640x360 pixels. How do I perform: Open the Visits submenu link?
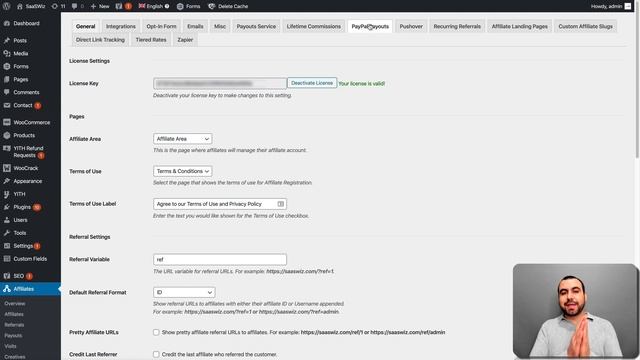click(x=10, y=346)
